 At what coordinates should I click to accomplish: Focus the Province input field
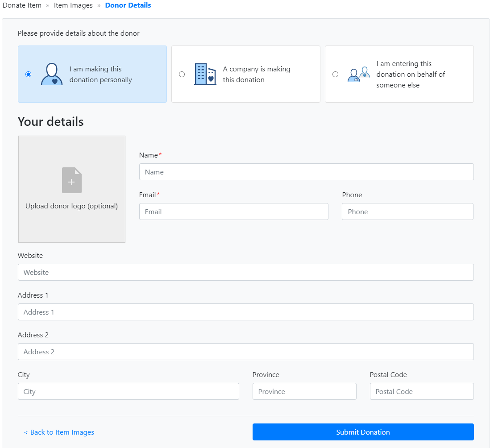tap(304, 391)
